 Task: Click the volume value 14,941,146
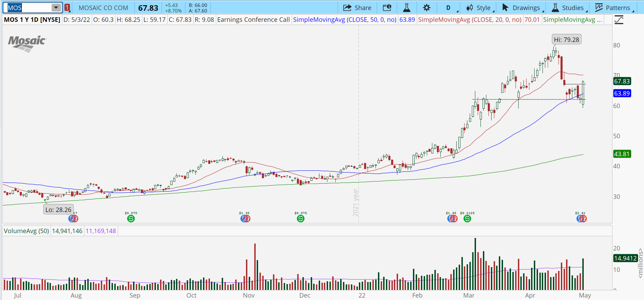pyautogui.click(x=67, y=231)
